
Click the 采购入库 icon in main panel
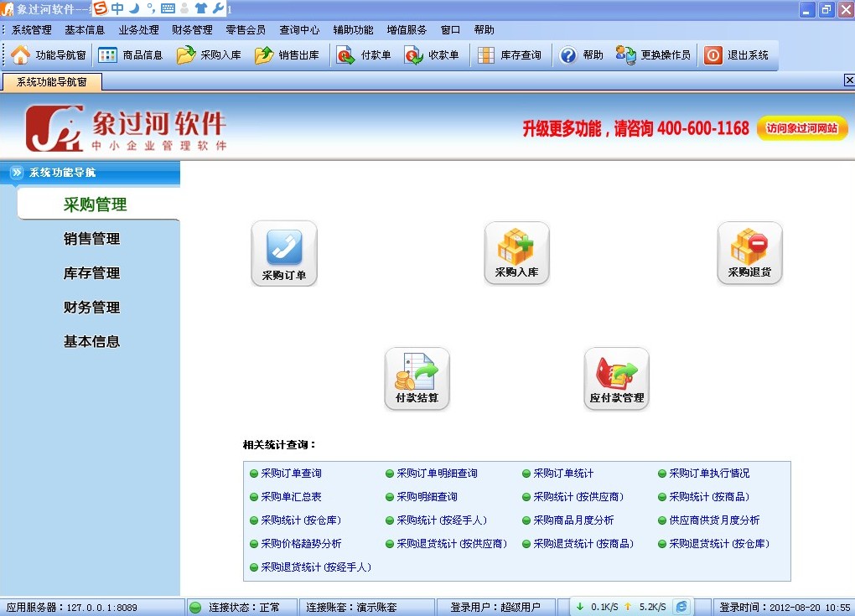pos(516,253)
